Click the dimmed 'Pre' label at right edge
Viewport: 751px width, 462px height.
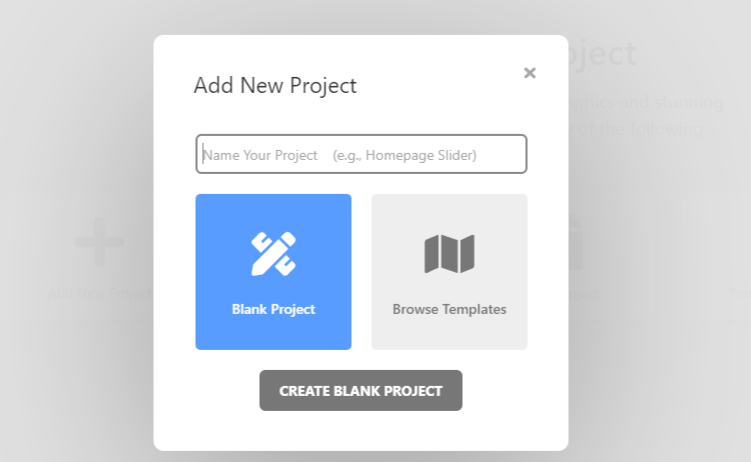coord(739,293)
